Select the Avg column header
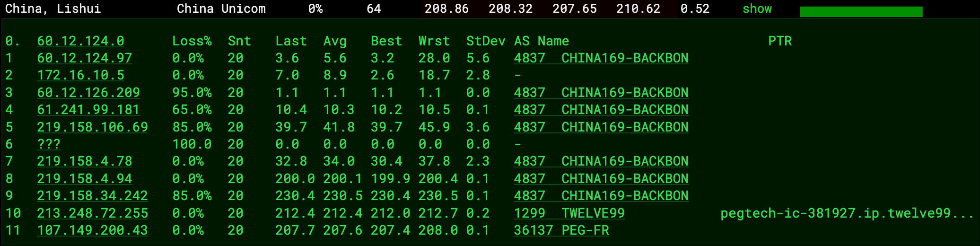 335,41
